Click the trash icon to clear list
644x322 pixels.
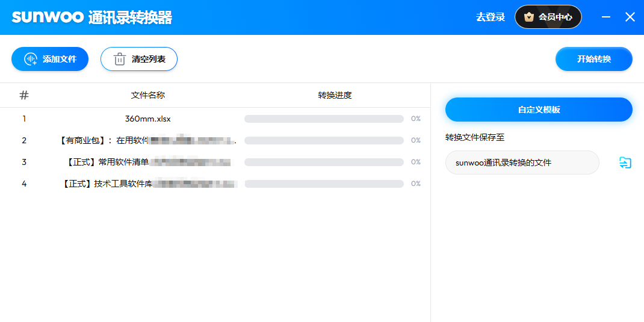120,59
